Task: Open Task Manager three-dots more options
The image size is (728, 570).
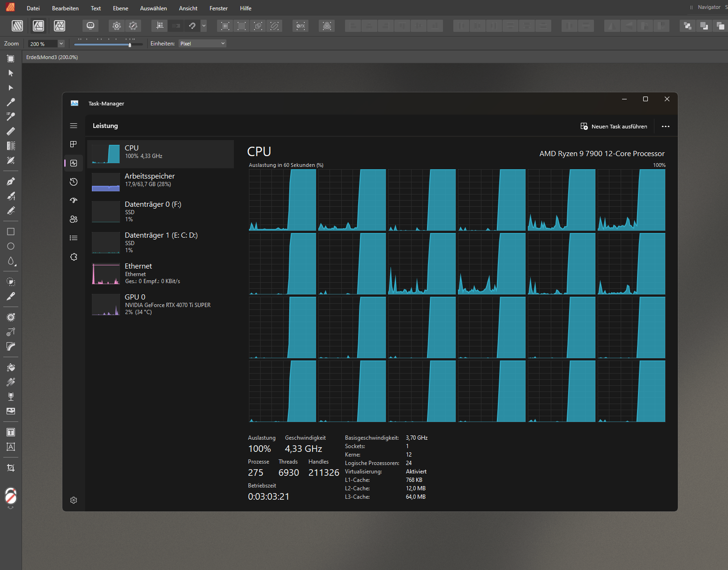Action: [x=666, y=127]
